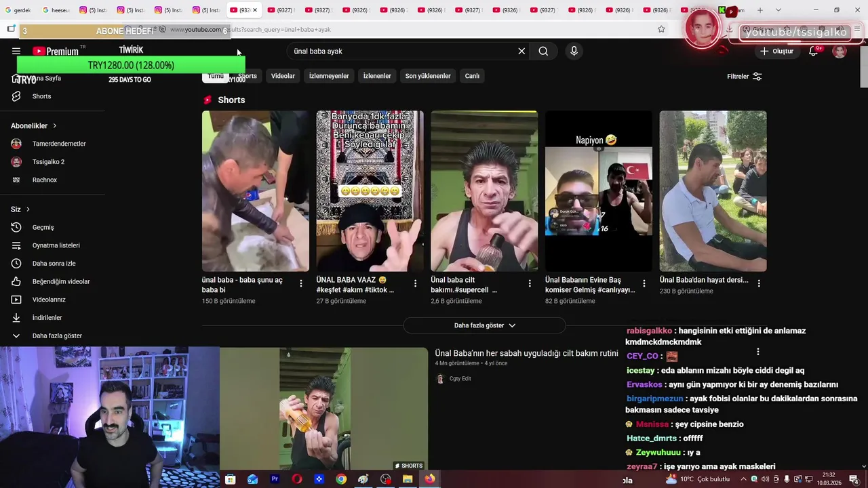The width and height of the screenshot is (868, 488).
Task: Play the 'Ünal Baba'dan hayat dersi' short
Action: click(x=713, y=191)
